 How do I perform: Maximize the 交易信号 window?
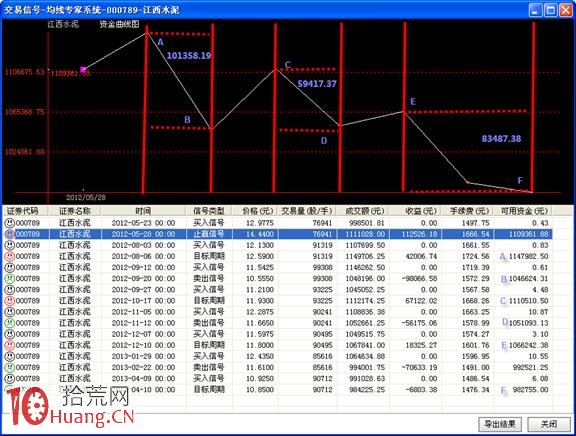point(550,10)
